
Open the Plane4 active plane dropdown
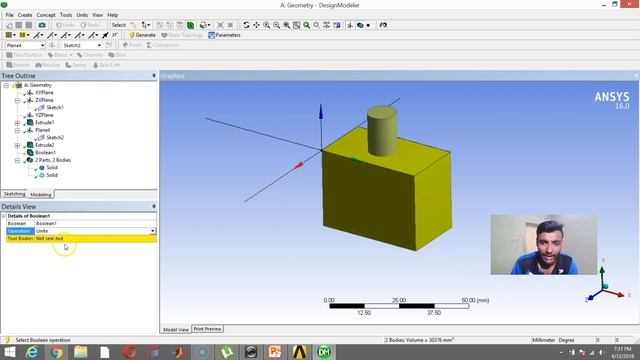42,45
